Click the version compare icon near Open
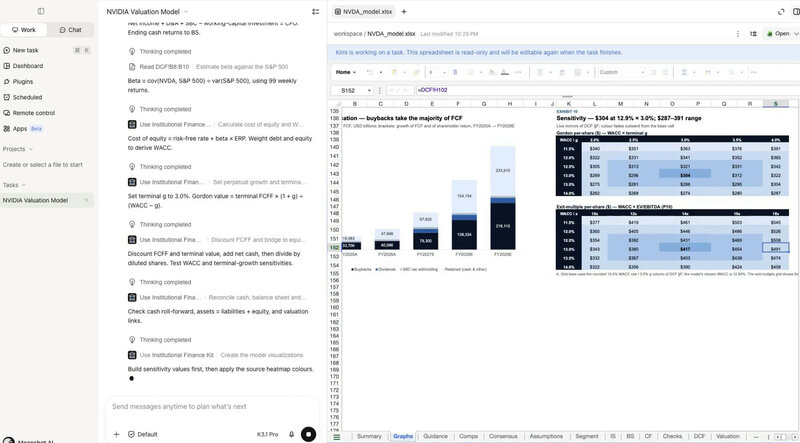800x443 pixels. [753, 34]
